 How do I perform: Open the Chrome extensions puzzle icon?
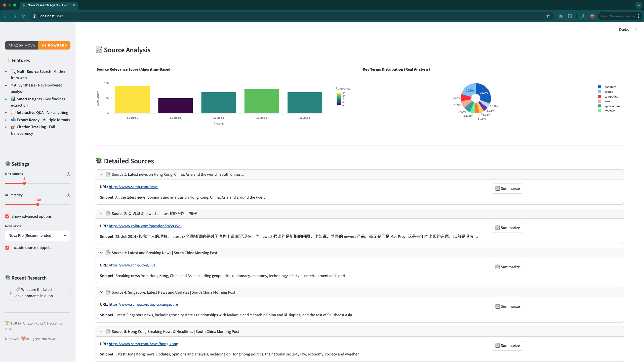(x=570, y=16)
